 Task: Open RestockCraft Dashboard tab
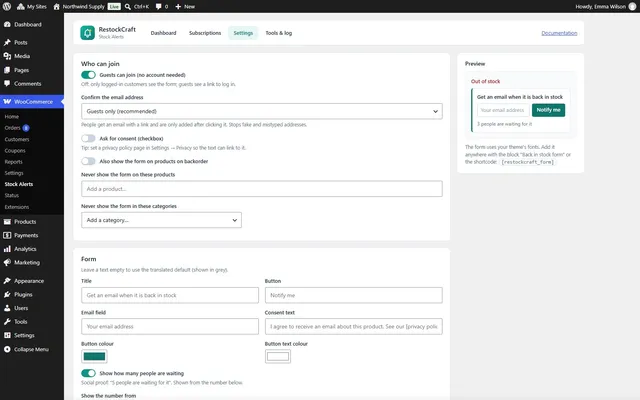point(163,33)
